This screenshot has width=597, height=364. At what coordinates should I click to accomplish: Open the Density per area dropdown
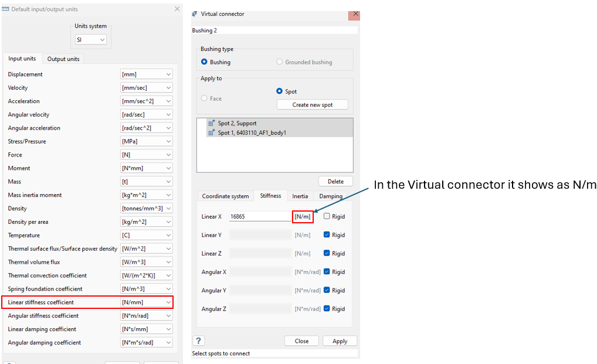point(147,222)
